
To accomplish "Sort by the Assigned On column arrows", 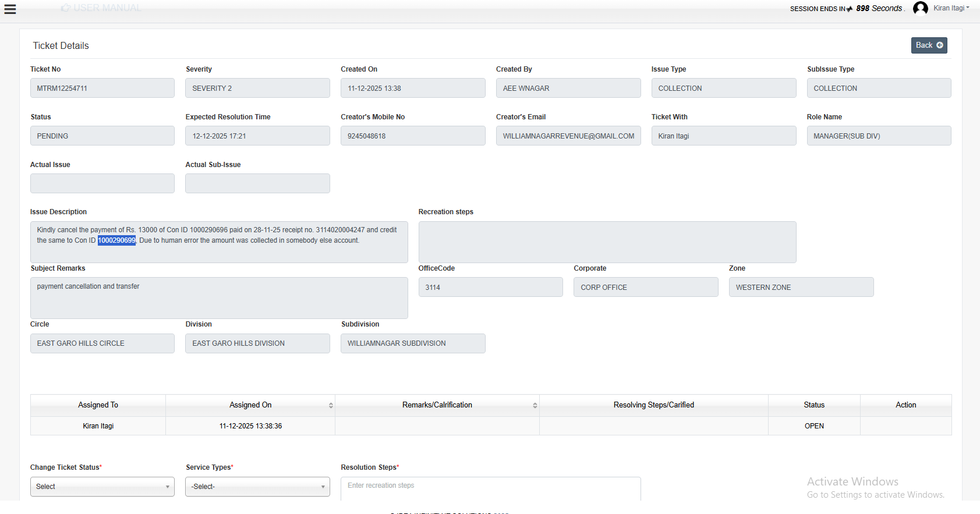I will click(x=331, y=405).
